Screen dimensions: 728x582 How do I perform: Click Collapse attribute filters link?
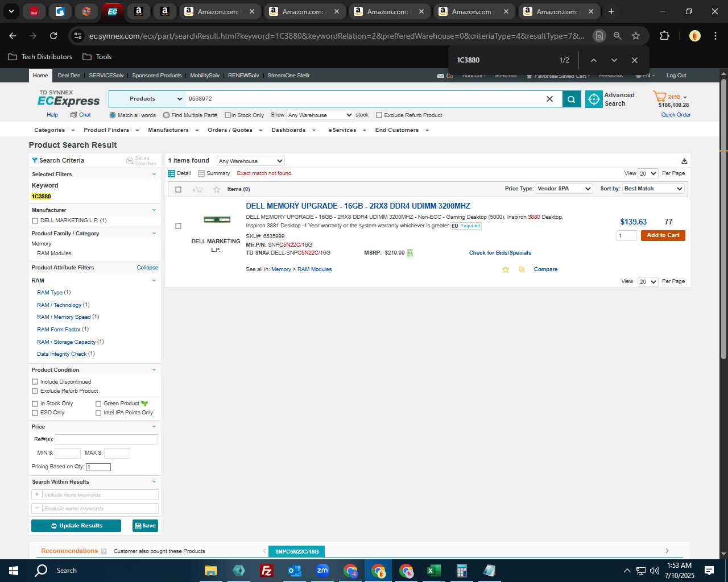[x=147, y=268]
